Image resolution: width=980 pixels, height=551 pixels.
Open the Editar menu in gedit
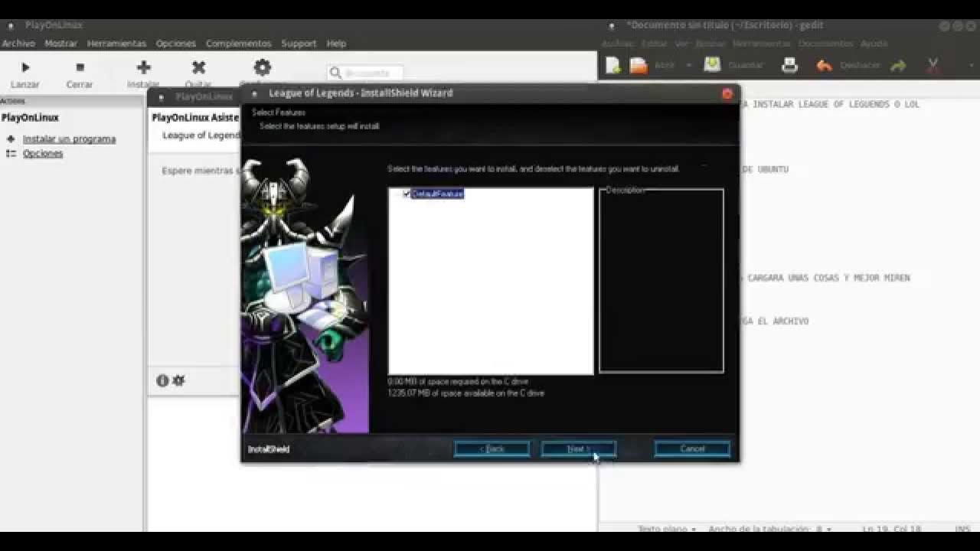click(x=655, y=44)
